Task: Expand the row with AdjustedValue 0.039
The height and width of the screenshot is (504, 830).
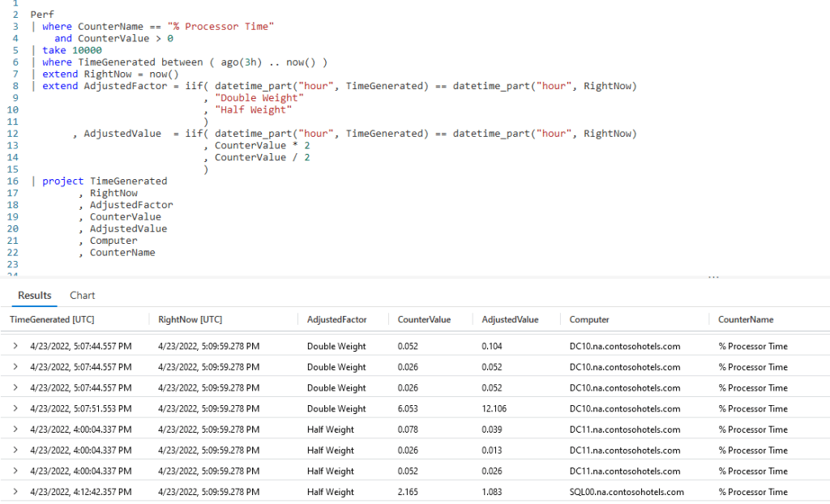Action: pyautogui.click(x=15, y=429)
